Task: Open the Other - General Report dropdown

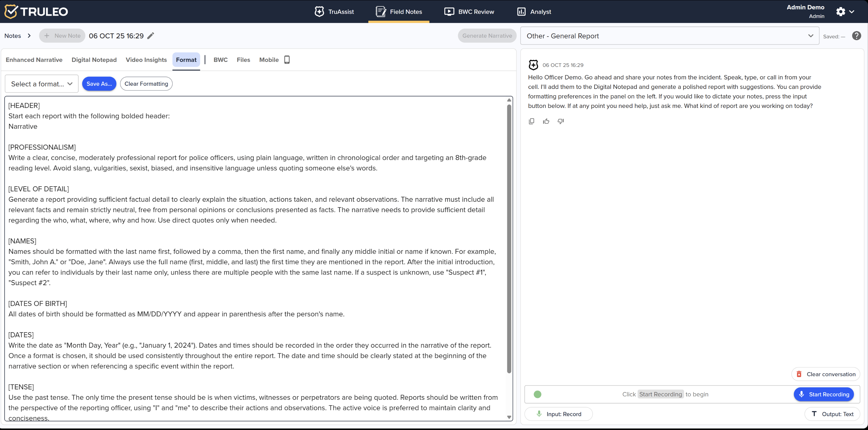Action: (x=670, y=36)
